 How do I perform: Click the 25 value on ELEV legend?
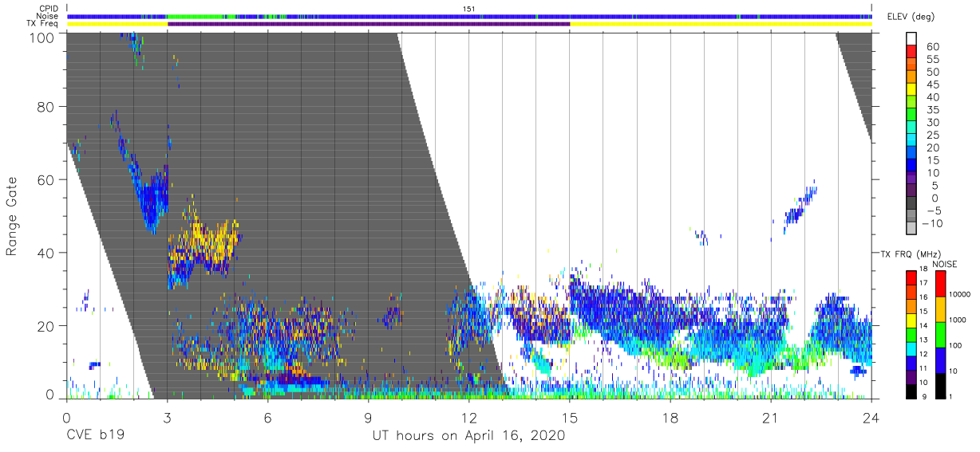932,135
